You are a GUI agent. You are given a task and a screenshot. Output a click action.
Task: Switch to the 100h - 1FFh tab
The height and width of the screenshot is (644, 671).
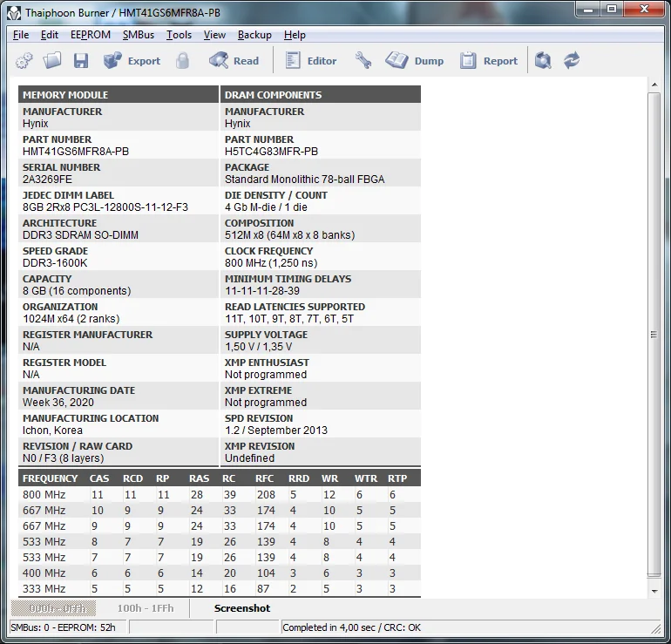point(146,608)
